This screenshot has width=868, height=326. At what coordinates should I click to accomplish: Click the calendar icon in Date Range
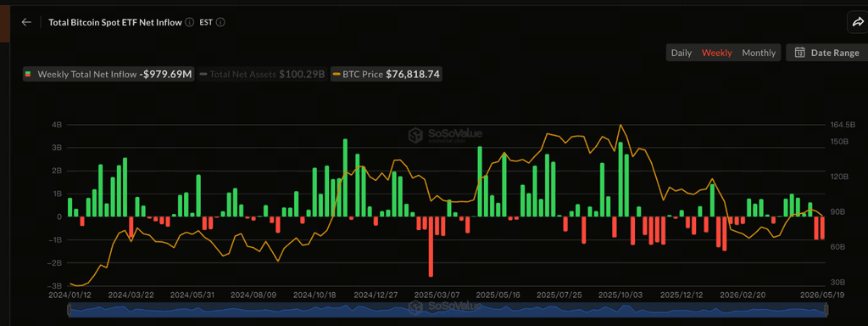click(799, 53)
